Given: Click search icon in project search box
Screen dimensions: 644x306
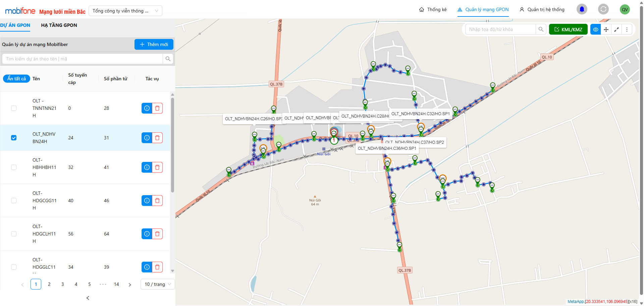Looking at the screenshot, I should [168, 59].
